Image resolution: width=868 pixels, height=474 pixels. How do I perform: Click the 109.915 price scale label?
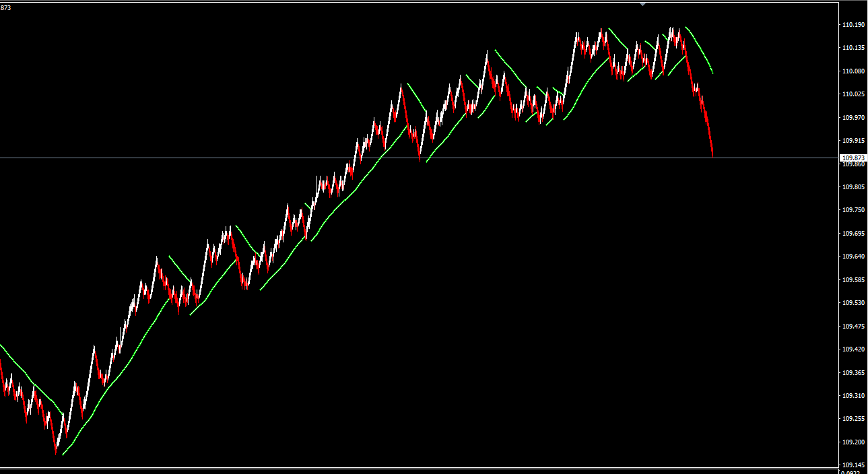point(853,141)
